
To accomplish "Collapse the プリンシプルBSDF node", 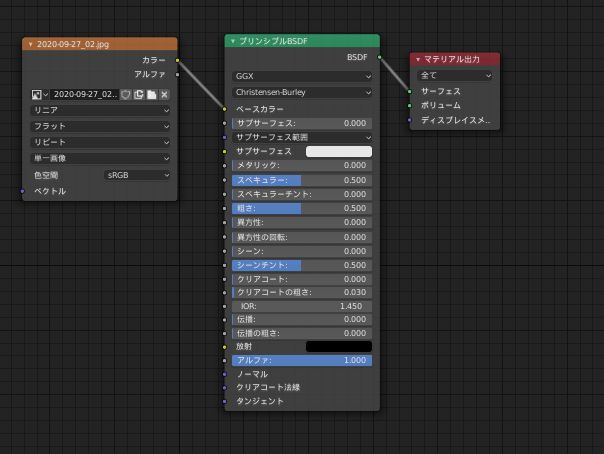I will 233,41.
